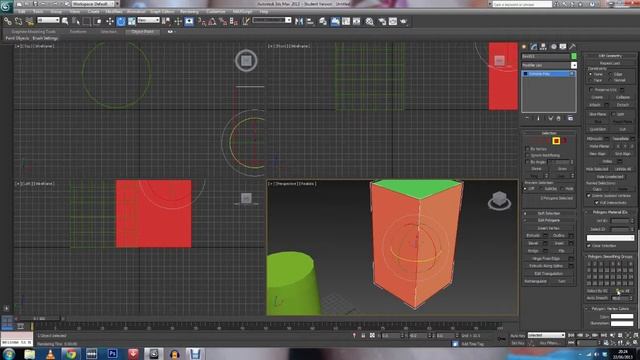Activate the Select and Move tool
This screenshot has width=640, height=360.
pos(110,21)
